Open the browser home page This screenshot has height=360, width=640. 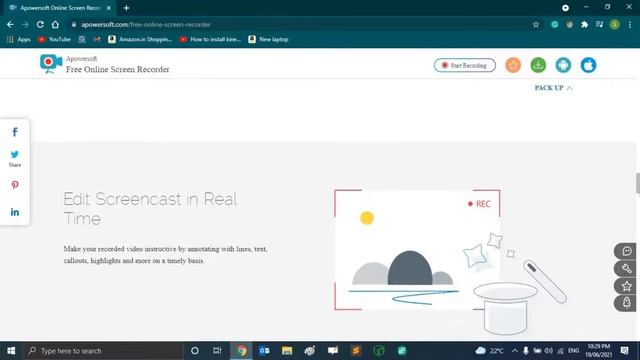point(55,24)
